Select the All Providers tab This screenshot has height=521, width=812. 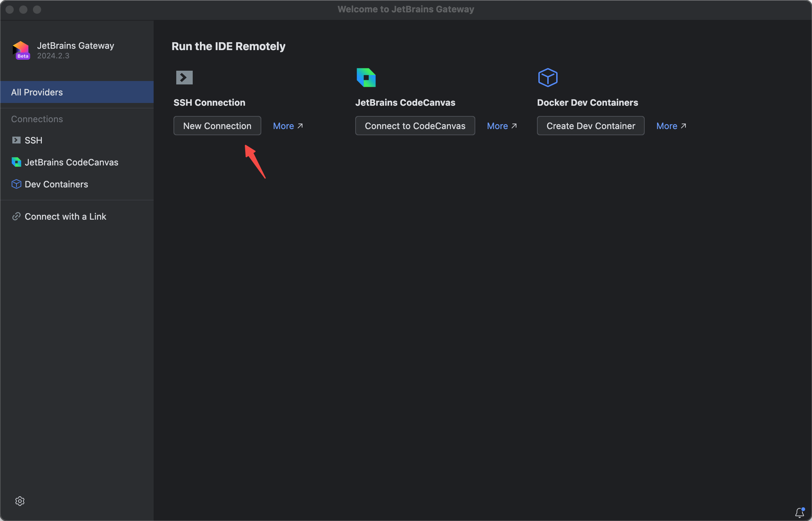coord(77,92)
